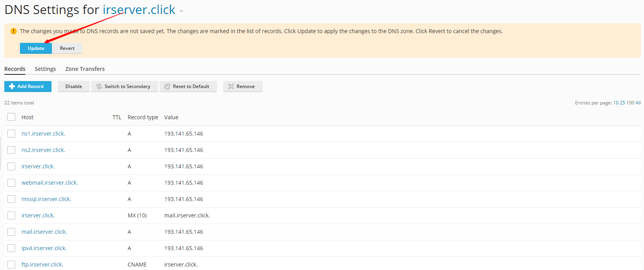644x270 pixels.
Task: Switch to the Zone Transfers tab
Action: pyautogui.click(x=85, y=69)
